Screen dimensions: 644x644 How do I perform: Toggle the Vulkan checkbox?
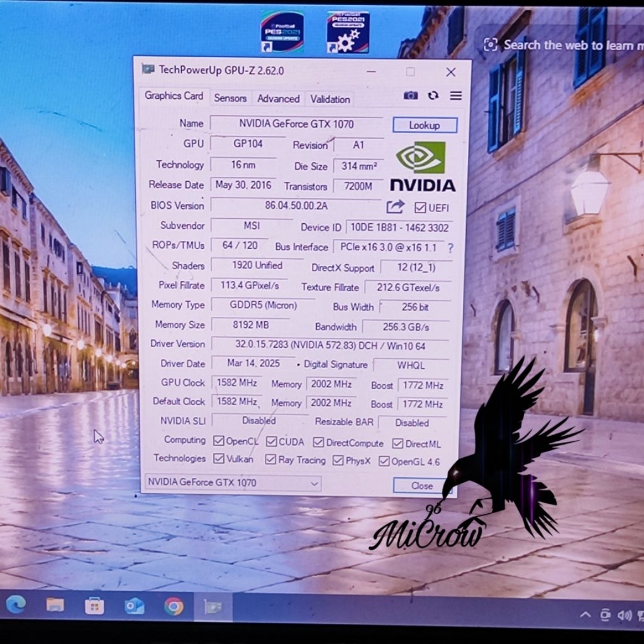219,458
